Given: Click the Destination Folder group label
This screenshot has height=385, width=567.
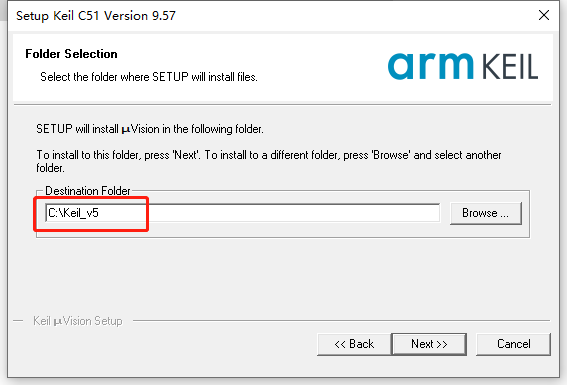Looking at the screenshot, I should click(x=88, y=191).
